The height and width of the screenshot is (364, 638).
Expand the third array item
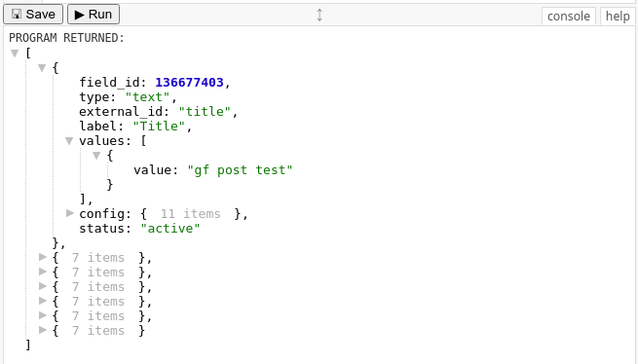[42, 272]
